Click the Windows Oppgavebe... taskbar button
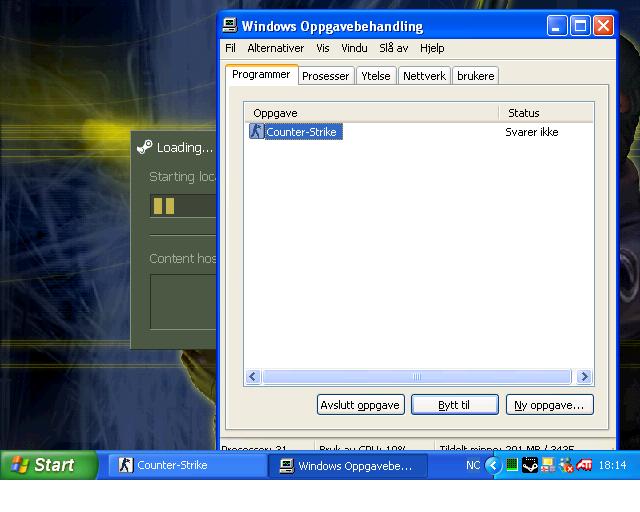The image size is (640, 512). coord(348,465)
